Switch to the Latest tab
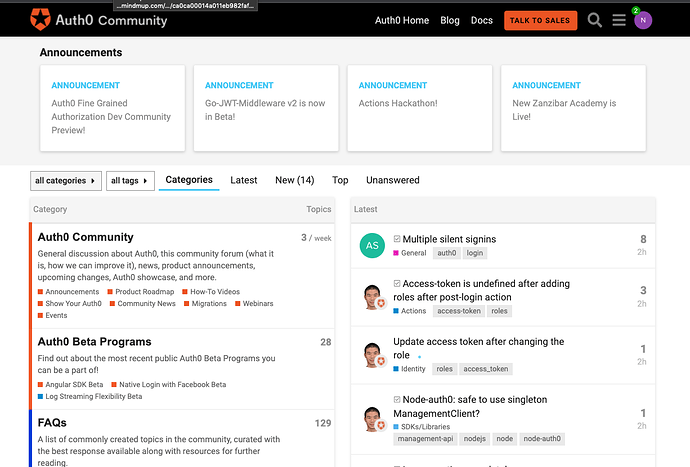 pos(244,180)
